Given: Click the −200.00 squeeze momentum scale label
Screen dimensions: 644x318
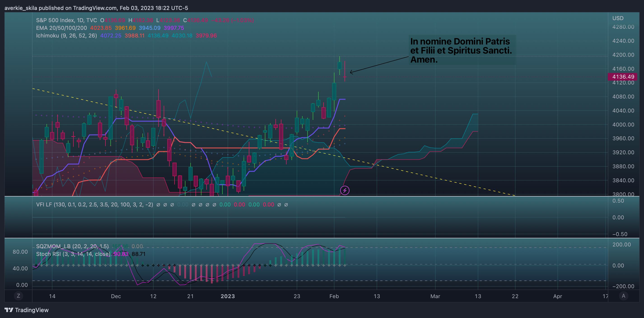Looking at the screenshot, I should tap(623, 286).
